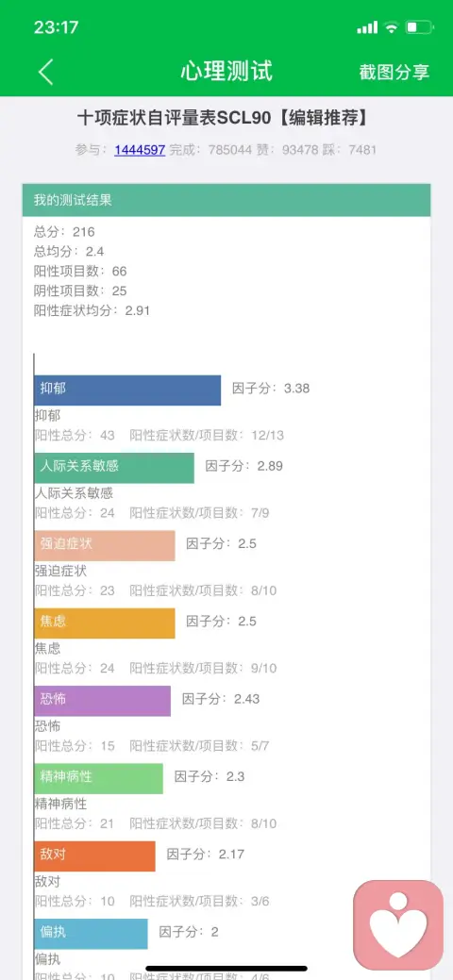Tap the pink heart floating icon
The image size is (453, 980).
tap(398, 925)
